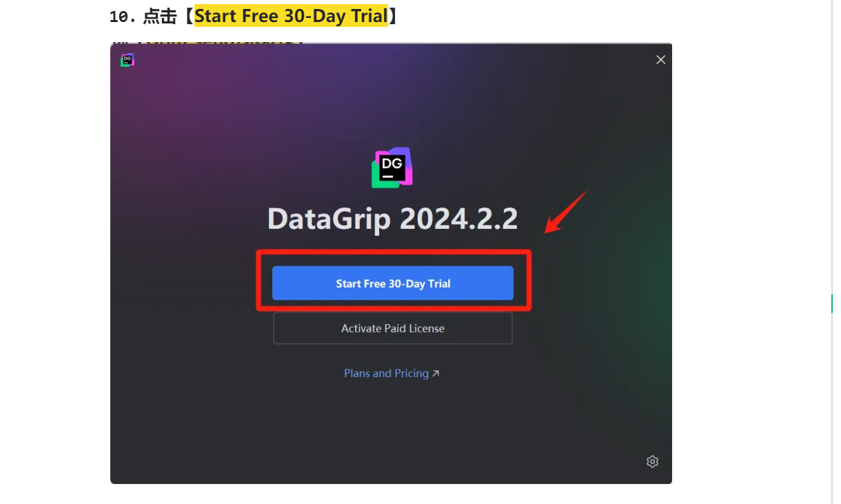The image size is (841, 504).
Task: Start the free 30-day trial
Action: click(393, 283)
